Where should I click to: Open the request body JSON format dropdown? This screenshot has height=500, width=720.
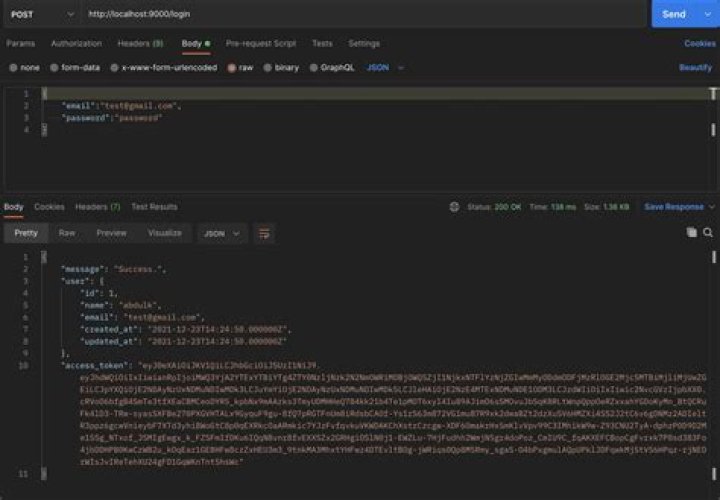coord(385,68)
